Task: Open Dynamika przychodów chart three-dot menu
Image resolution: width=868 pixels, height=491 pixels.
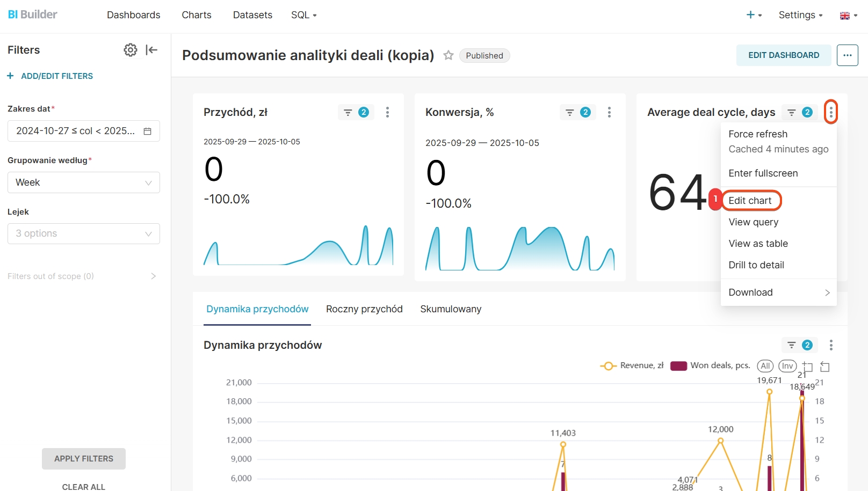Action: point(831,345)
